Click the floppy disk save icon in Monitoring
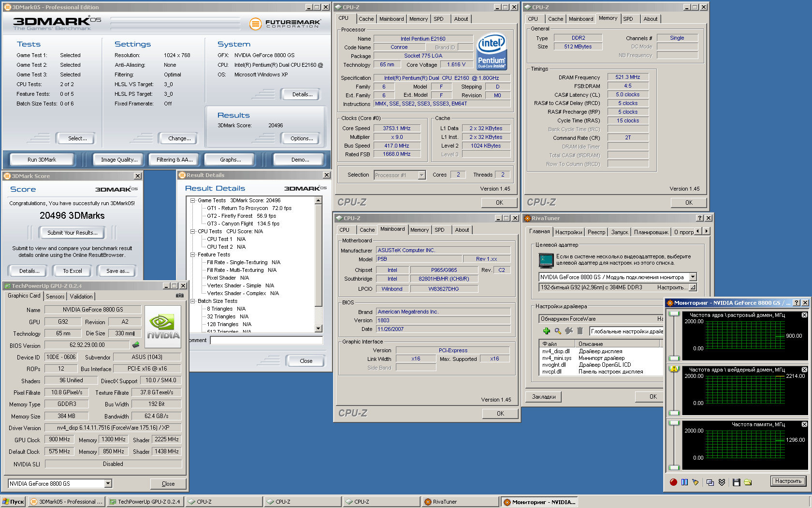 click(x=737, y=482)
